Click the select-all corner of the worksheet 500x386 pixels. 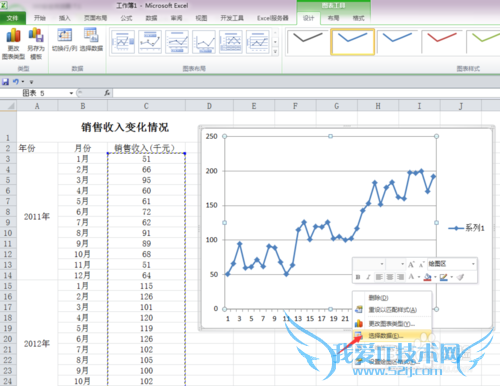(8, 106)
